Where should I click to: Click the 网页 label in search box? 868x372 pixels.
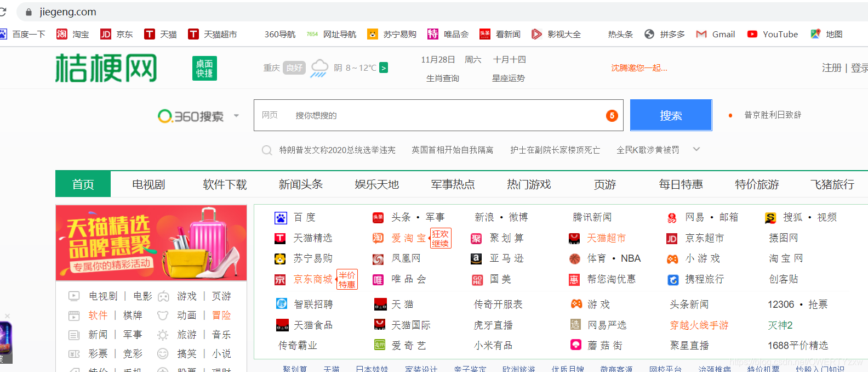click(x=270, y=115)
